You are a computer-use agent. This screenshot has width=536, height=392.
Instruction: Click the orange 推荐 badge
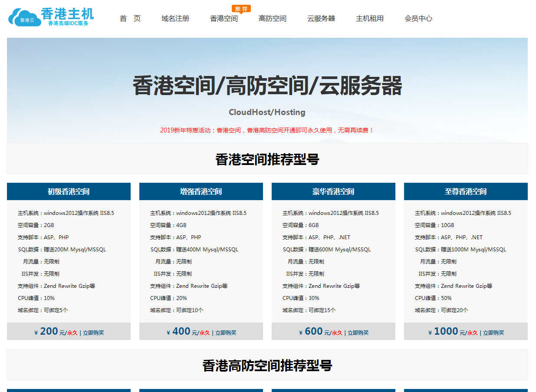(x=241, y=9)
